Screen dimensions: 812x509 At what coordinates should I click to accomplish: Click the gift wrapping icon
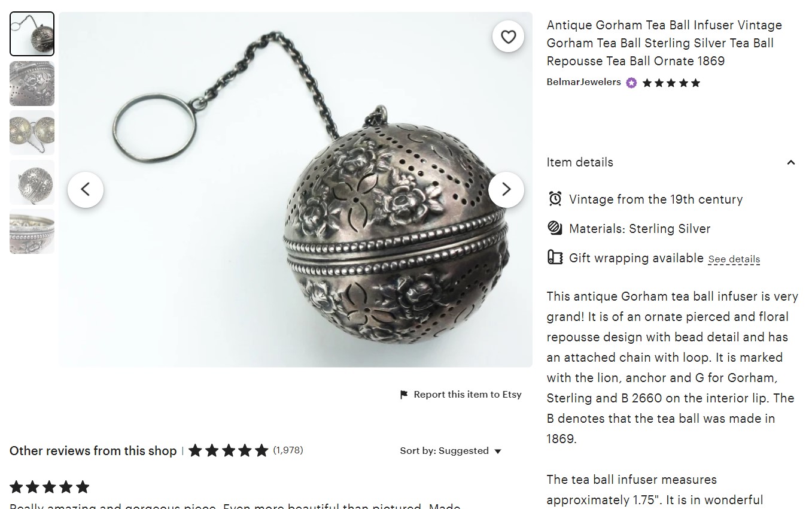pos(555,257)
